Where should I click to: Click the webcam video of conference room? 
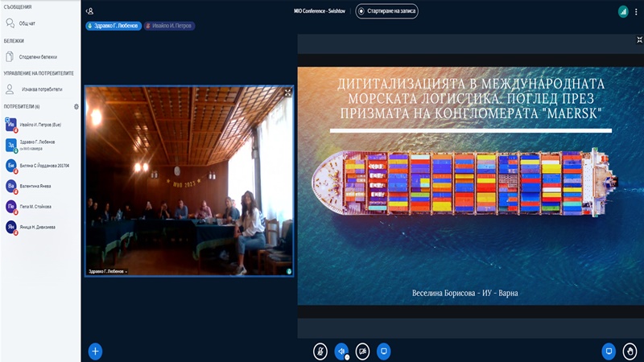[x=189, y=181]
